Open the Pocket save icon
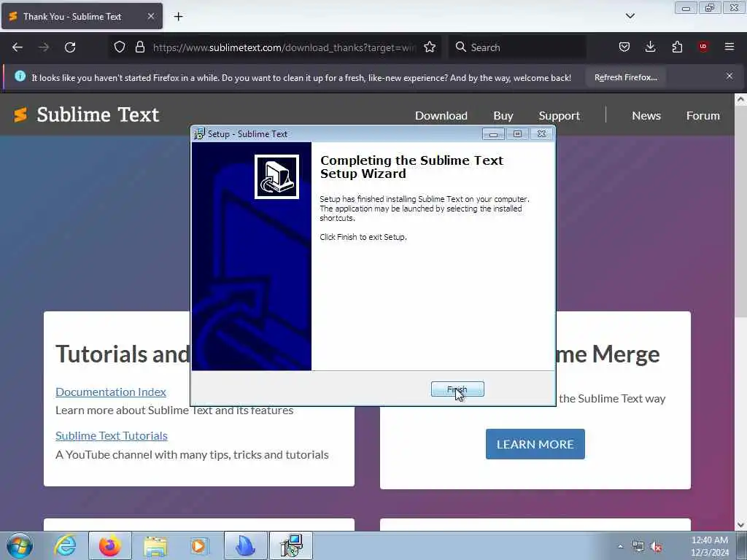The image size is (747, 560). coord(624,47)
